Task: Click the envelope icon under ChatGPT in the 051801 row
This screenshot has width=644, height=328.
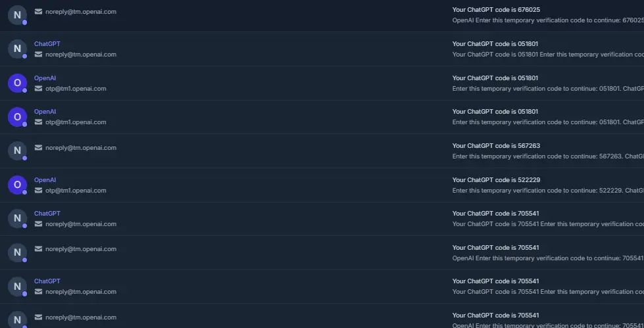Action: [38, 54]
